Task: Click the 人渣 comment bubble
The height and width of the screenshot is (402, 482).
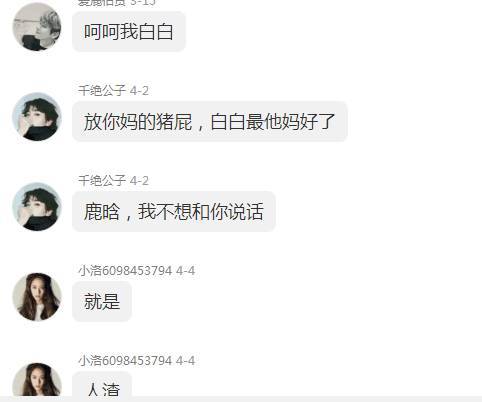Action: click(x=102, y=384)
